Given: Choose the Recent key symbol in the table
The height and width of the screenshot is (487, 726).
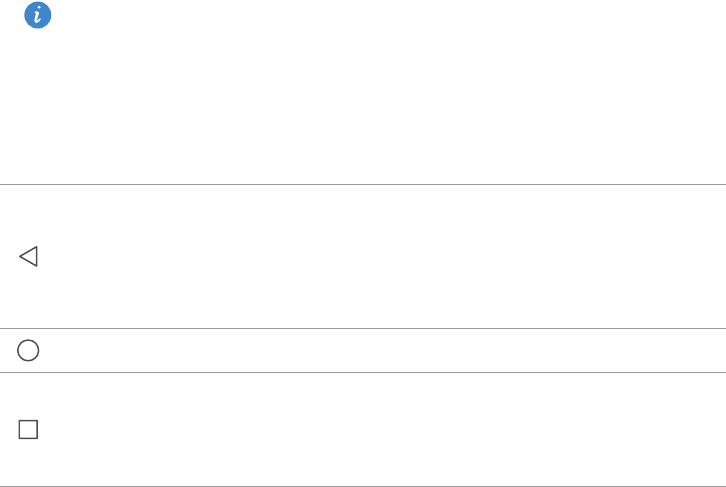Looking at the screenshot, I should 28,430.
